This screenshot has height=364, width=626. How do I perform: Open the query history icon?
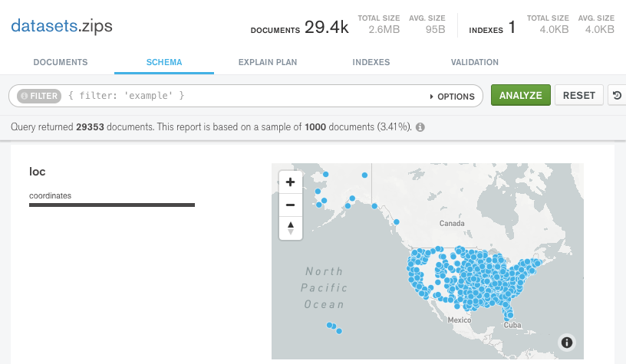coord(617,96)
